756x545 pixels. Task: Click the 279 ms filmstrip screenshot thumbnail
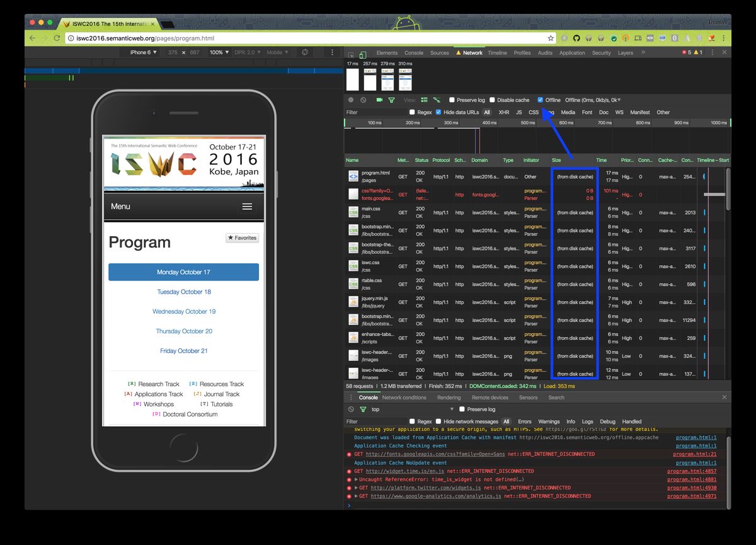388,79
